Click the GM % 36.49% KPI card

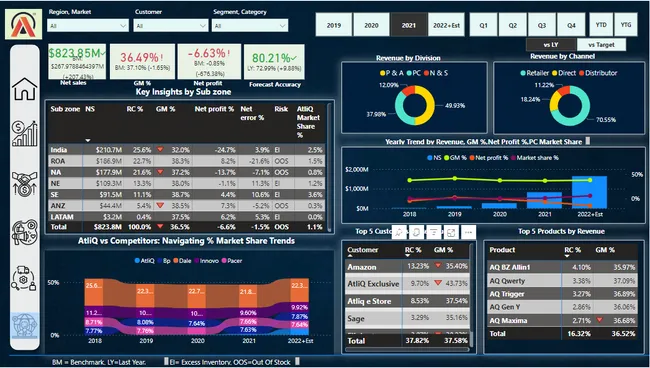click(142, 61)
